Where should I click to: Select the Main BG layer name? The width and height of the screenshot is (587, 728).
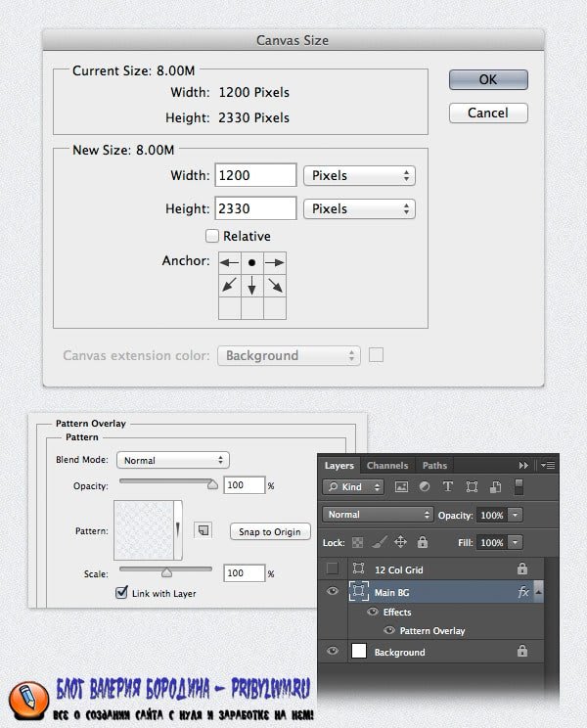click(x=391, y=592)
